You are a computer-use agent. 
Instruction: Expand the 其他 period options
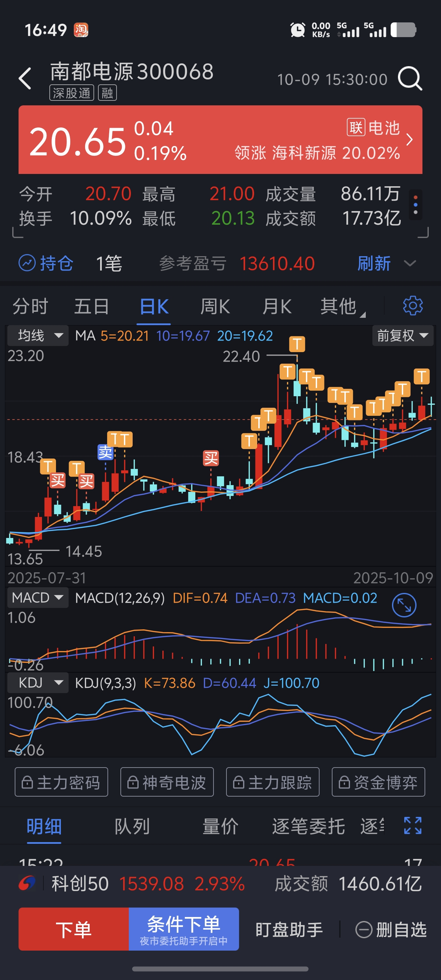[342, 306]
